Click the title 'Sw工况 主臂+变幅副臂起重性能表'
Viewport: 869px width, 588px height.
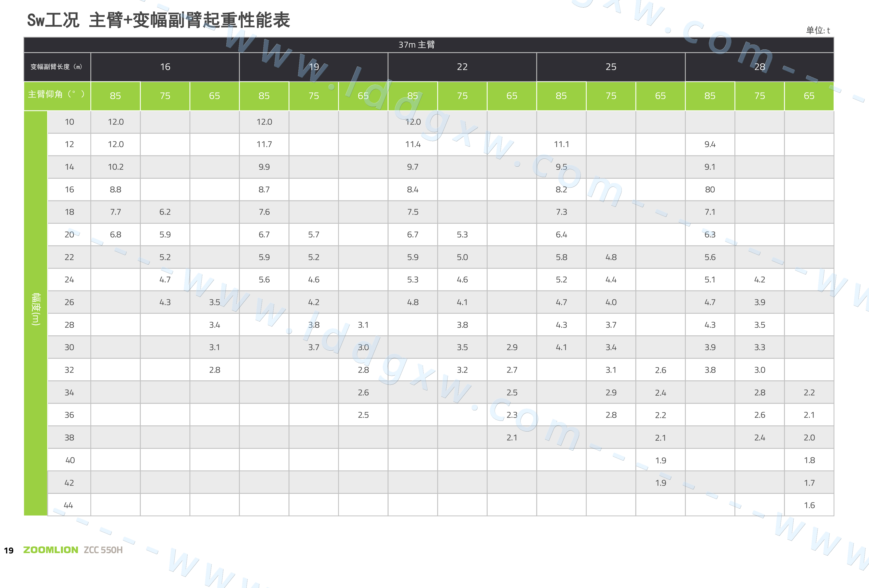pyautogui.click(x=159, y=20)
